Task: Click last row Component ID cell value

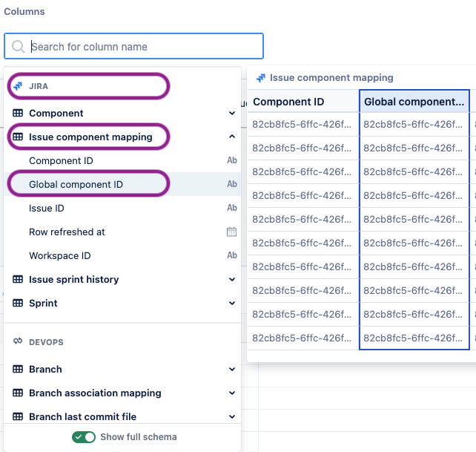Action: (302, 338)
